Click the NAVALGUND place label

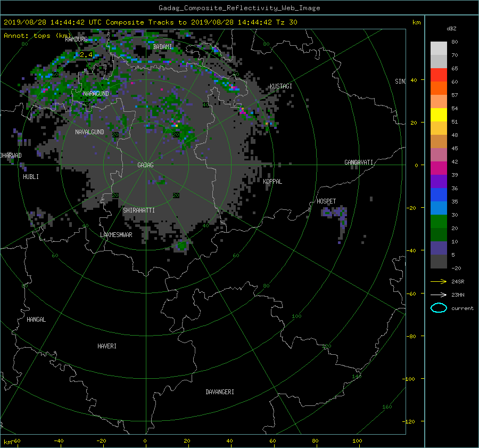(89, 132)
